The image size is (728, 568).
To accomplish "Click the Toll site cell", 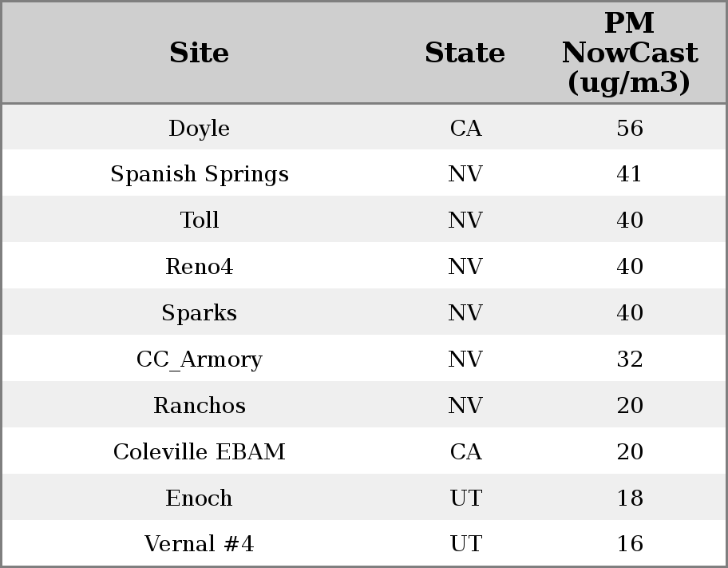I will point(199,220).
